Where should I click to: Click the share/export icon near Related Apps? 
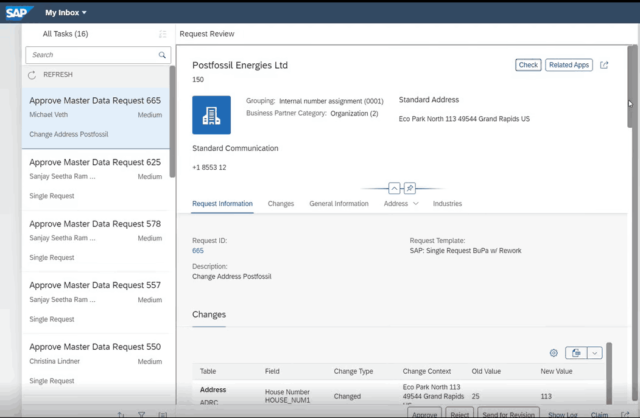604,65
